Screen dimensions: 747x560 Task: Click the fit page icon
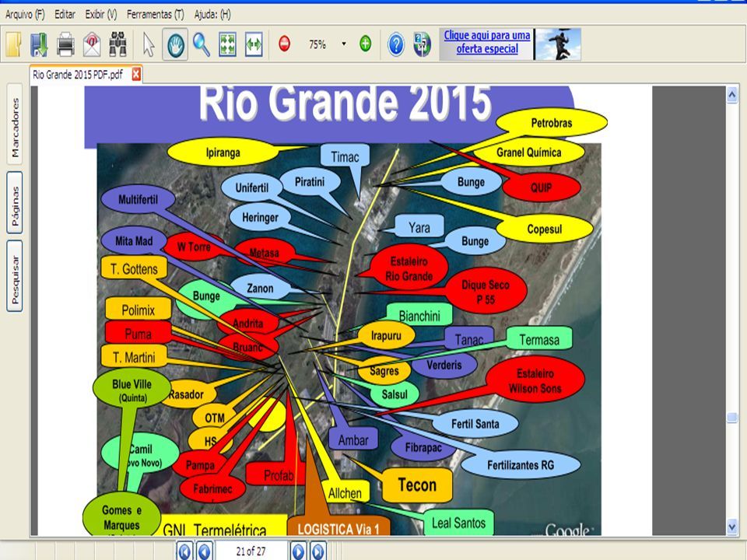(x=228, y=44)
